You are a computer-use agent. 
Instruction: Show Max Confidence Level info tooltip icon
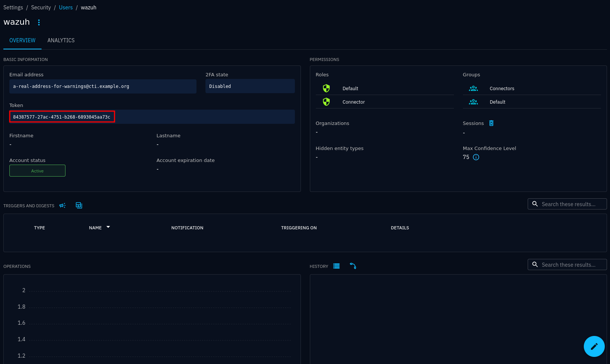click(476, 157)
